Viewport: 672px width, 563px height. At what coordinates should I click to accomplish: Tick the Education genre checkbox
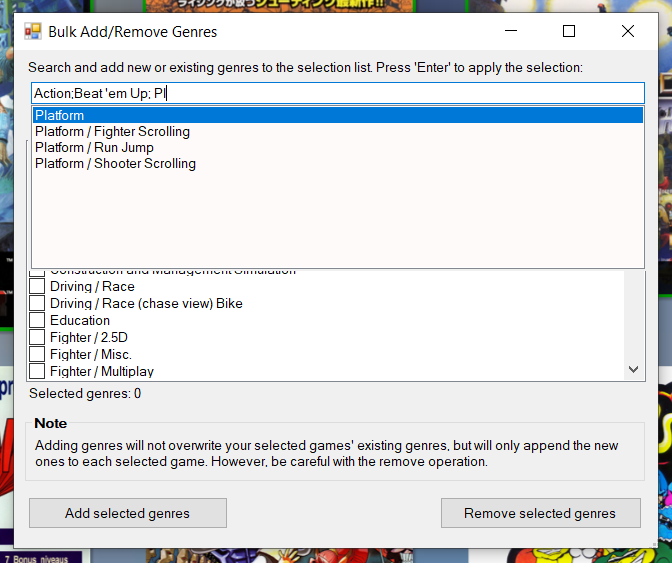[x=37, y=320]
